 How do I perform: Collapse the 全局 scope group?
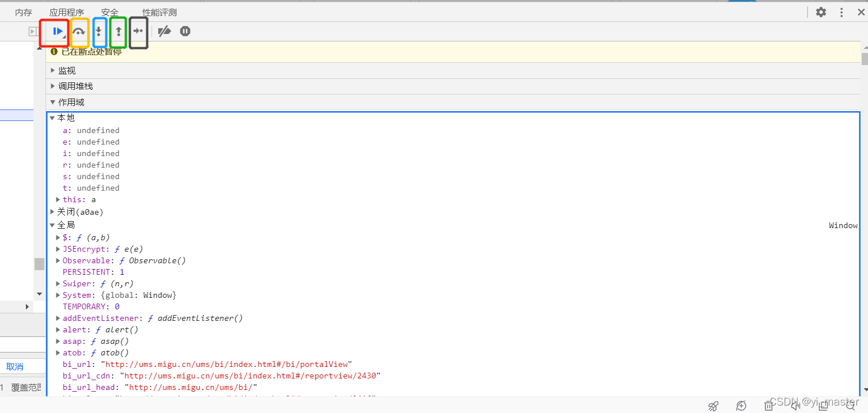(52, 225)
